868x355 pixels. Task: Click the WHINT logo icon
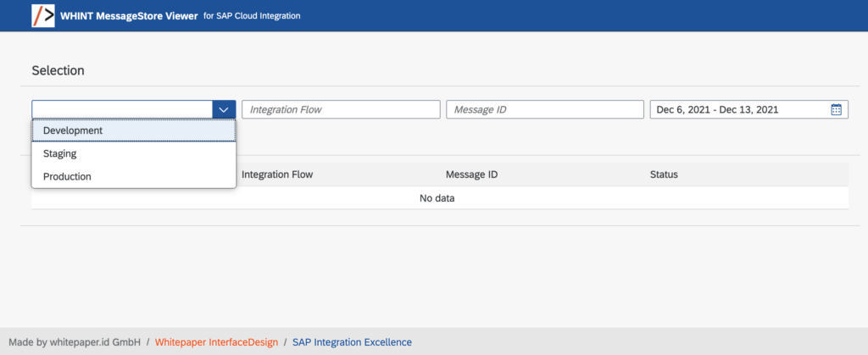(43, 15)
